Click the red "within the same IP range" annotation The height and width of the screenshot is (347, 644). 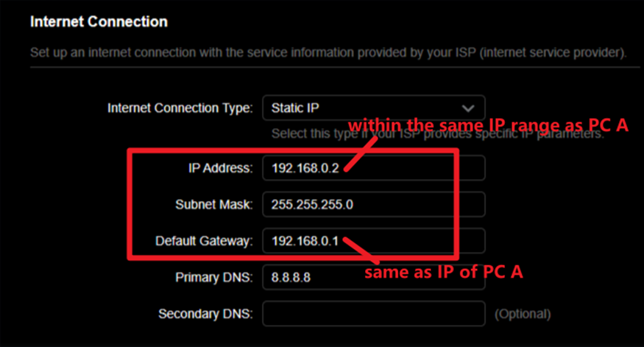click(x=487, y=125)
